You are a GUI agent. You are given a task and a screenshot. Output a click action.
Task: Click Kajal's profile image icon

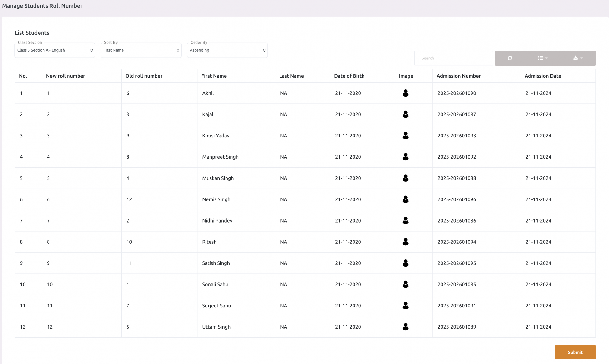[x=405, y=114]
